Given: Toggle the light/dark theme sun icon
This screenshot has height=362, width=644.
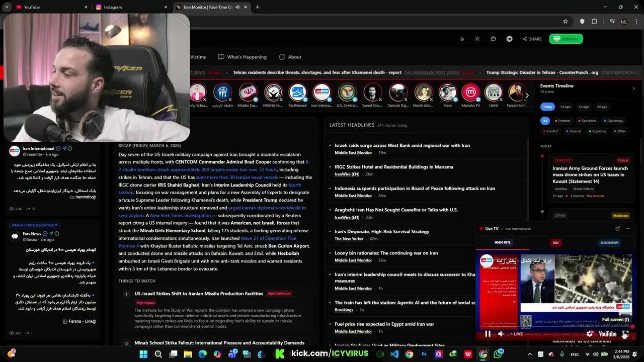Looking at the screenshot, I should click(x=477, y=39).
